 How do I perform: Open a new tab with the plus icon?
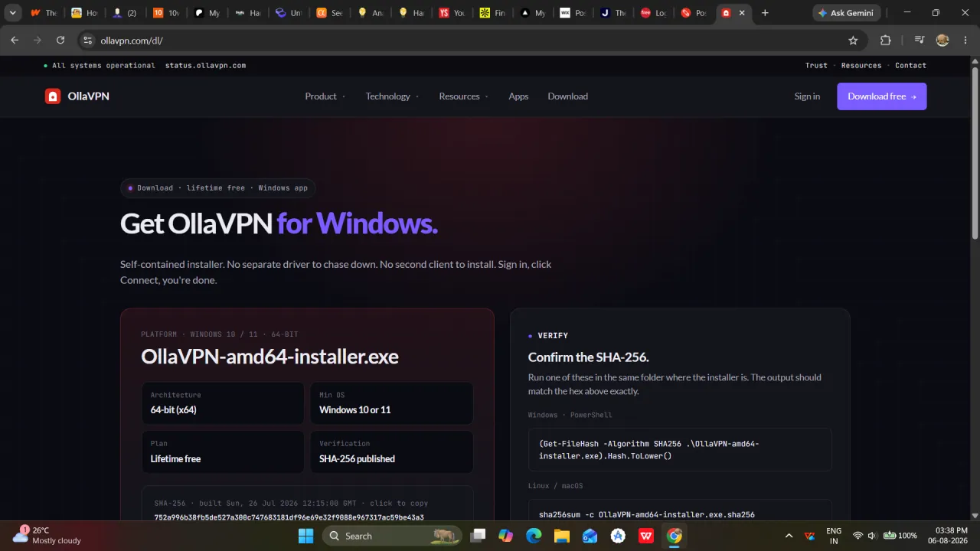(765, 13)
